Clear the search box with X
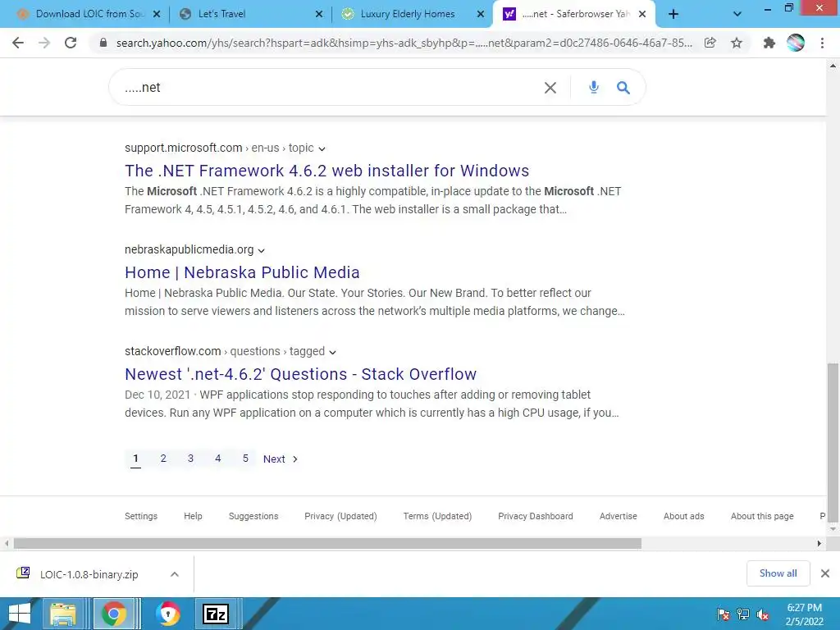The image size is (840, 630). coord(550,88)
